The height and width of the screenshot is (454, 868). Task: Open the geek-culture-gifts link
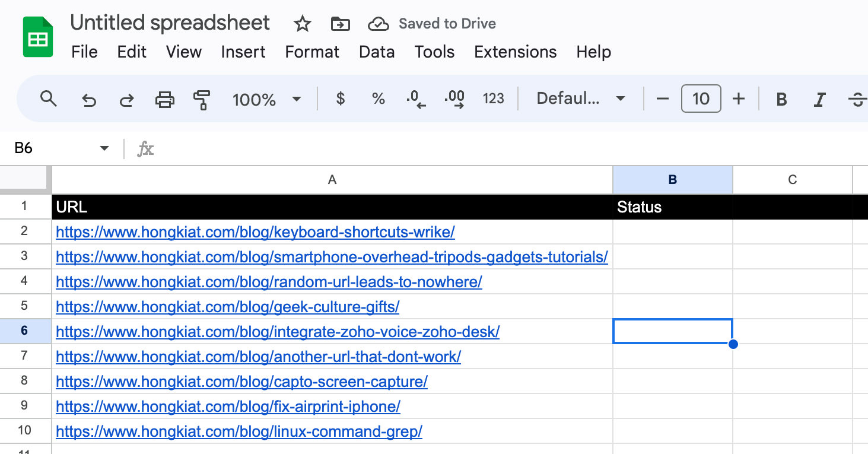[x=227, y=307]
